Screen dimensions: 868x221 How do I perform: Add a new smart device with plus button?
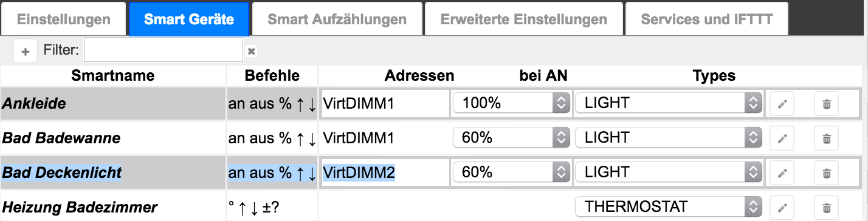tap(25, 52)
